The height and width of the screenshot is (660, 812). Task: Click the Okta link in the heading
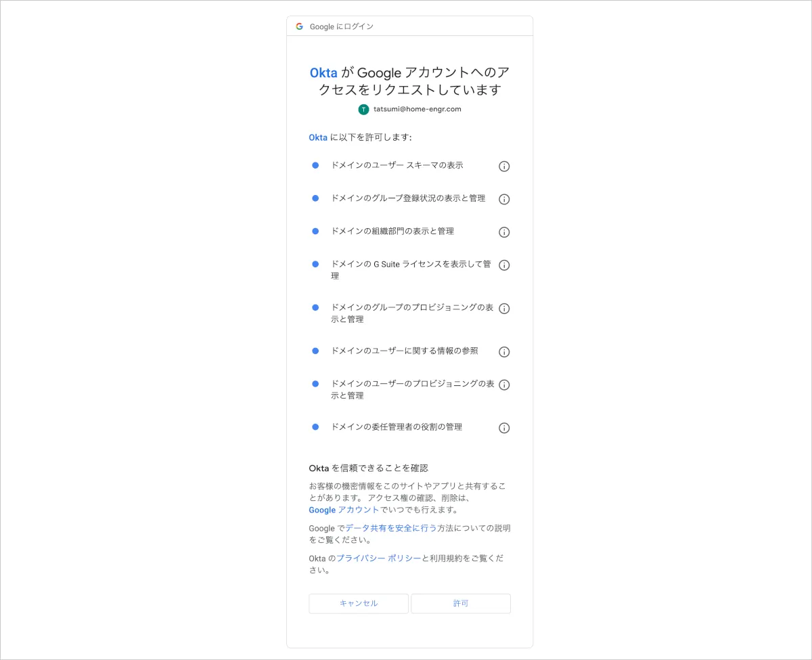[323, 72]
